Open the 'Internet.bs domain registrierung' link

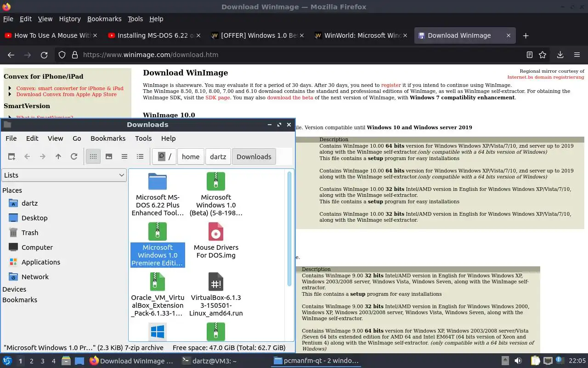546,77
